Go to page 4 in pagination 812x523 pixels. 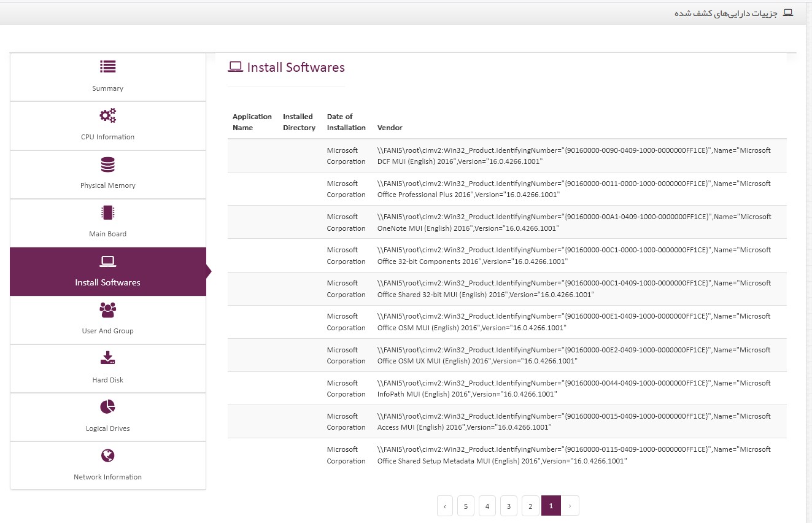(487, 506)
